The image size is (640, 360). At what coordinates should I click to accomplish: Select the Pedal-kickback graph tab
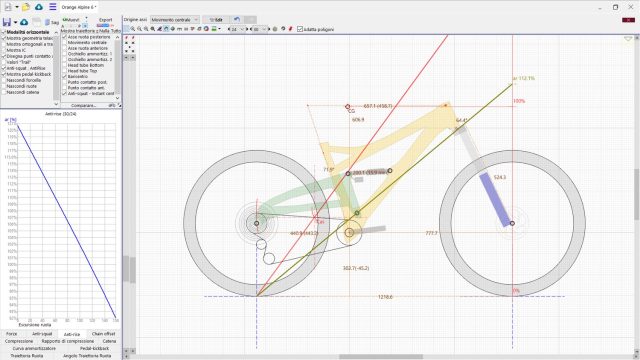(94, 349)
